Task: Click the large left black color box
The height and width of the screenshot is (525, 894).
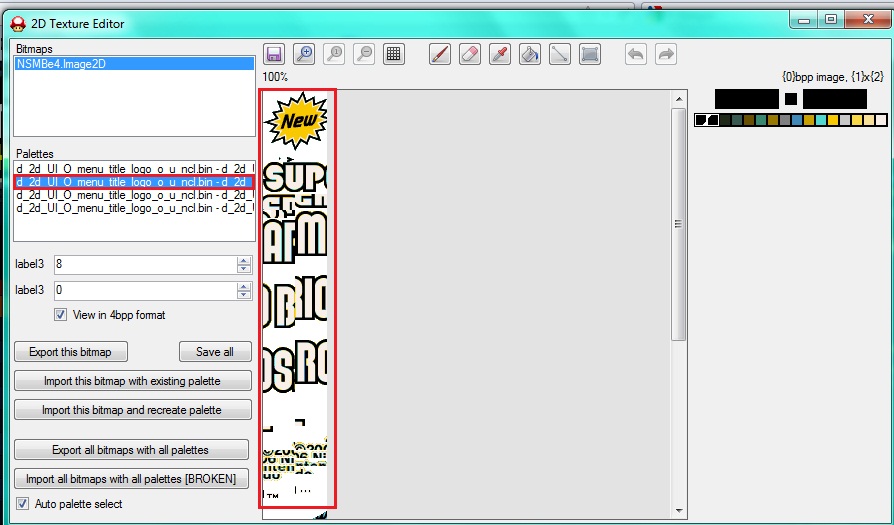Action: click(747, 99)
